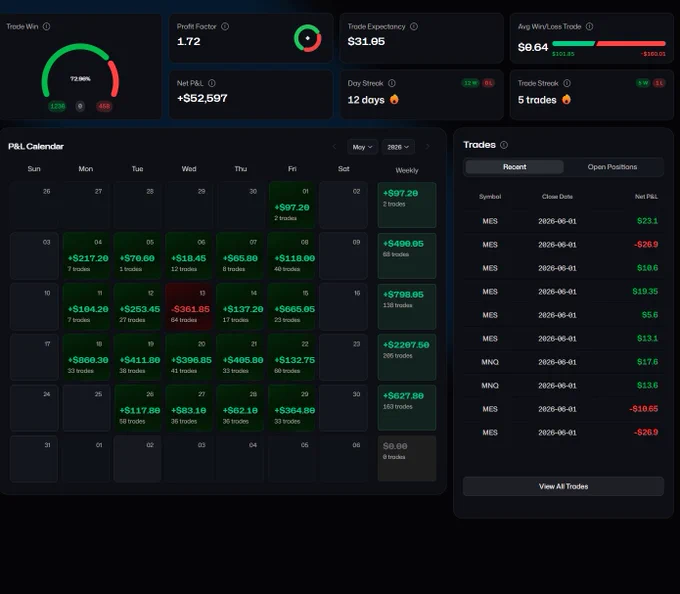
Task: Go to next month with right arrow
Action: coord(428,147)
